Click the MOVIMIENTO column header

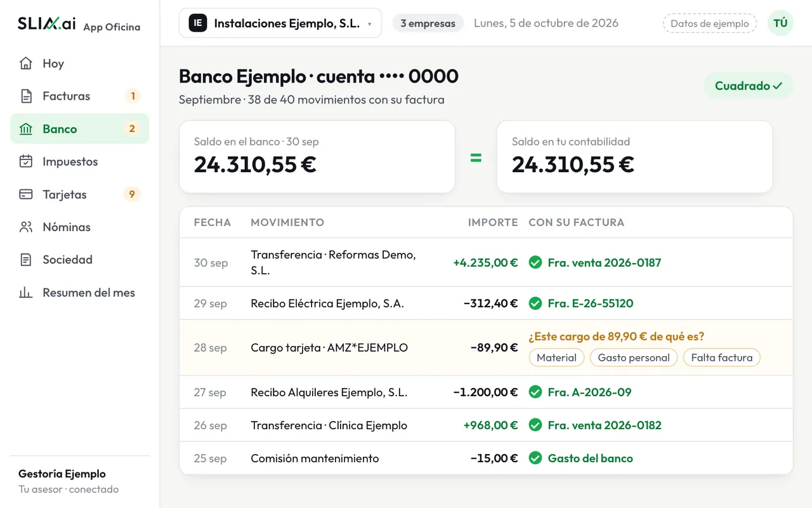coord(287,222)
